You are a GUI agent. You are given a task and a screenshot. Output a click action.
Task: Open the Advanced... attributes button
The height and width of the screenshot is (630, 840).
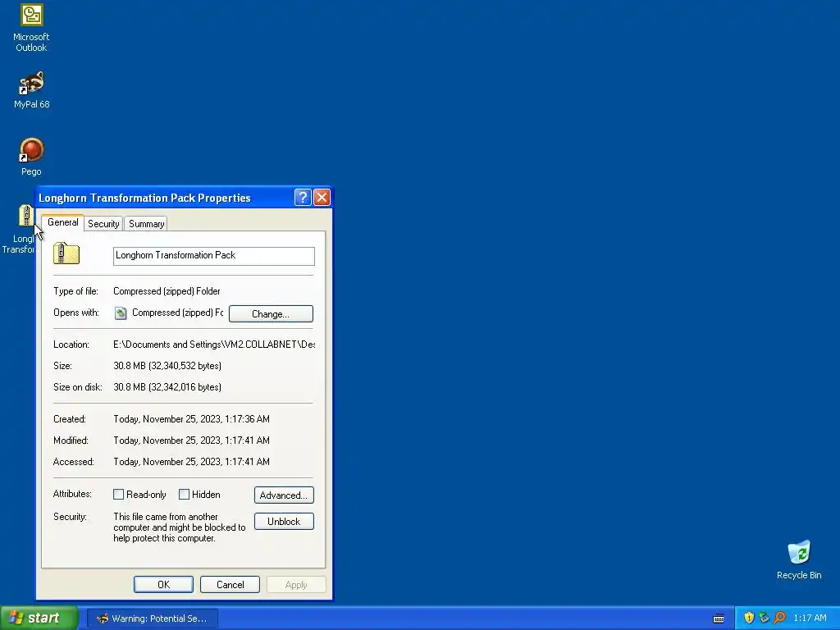(x=284, y=495)
